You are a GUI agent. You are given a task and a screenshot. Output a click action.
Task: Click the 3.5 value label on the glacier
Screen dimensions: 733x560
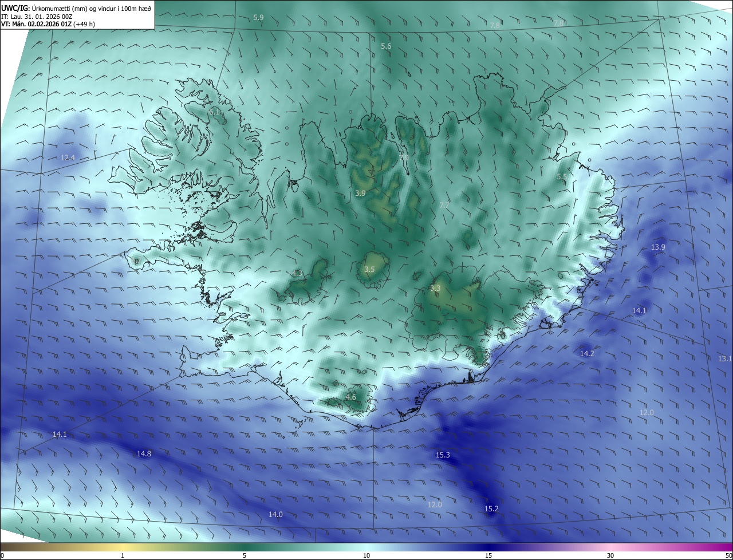pyautogui.click(x=369, y=269)
